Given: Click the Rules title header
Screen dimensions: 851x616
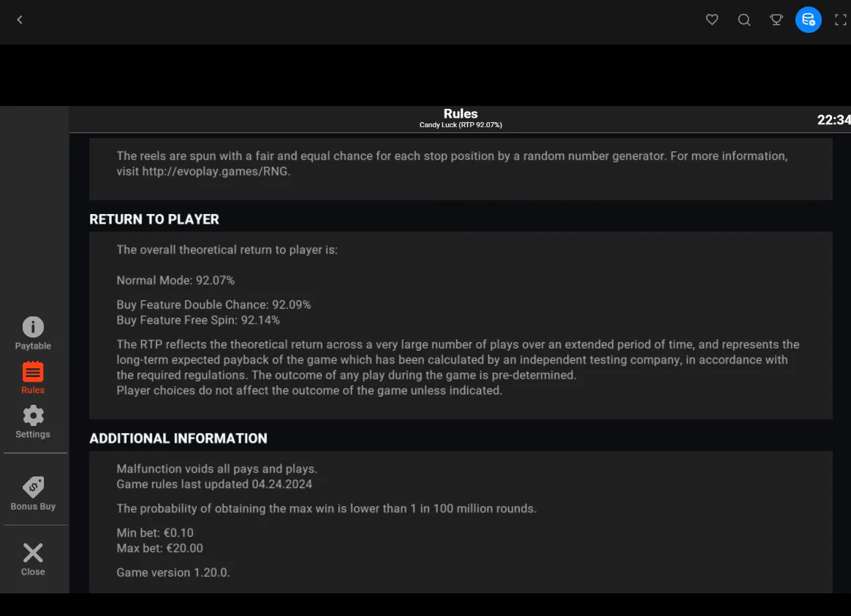Looking at the screenshot, I should click(x=461, y=114).
